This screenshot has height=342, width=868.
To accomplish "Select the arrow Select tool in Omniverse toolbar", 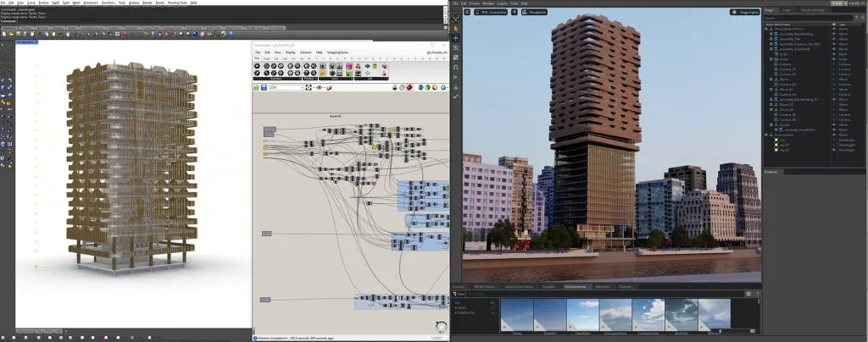I will pos(455,28).
